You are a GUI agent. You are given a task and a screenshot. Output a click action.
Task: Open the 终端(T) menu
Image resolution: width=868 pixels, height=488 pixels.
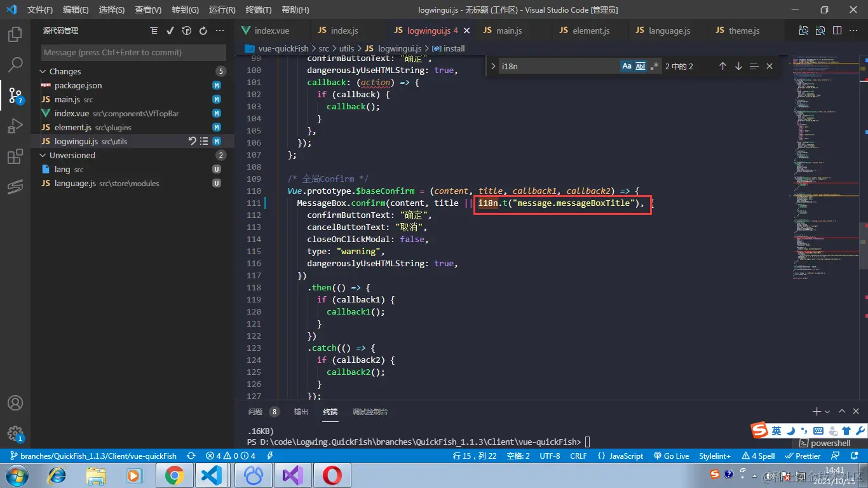258,10
